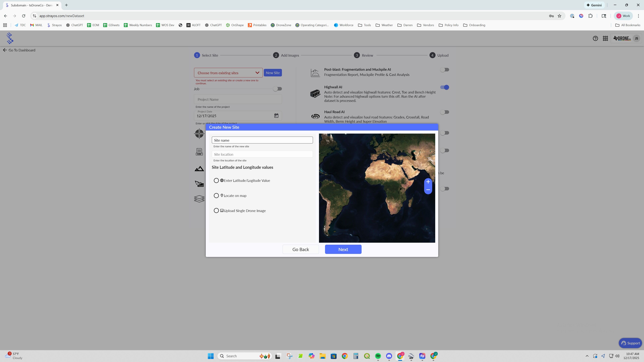Open the All Bookmarks folder
The image size is (644, 362).
click(628, 25)
